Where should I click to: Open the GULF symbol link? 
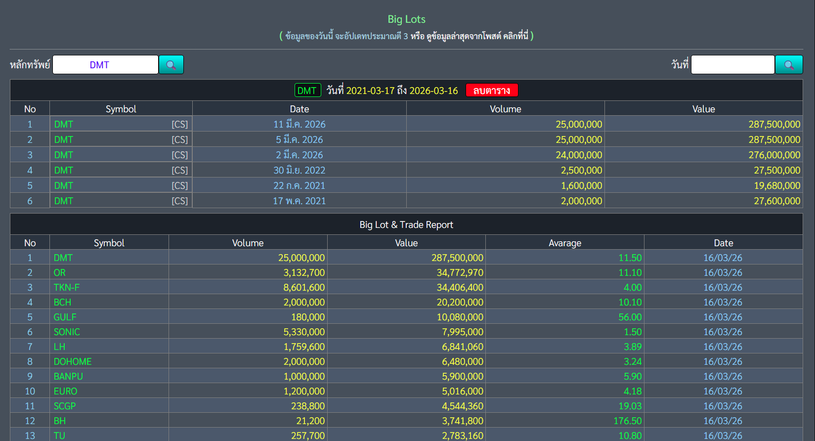click(64, 317)
